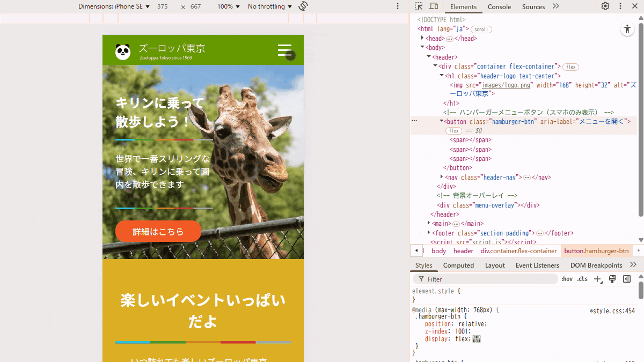Switch to the Console tab
The height and width of the screenshot is (362, 644).
(499, 6)
